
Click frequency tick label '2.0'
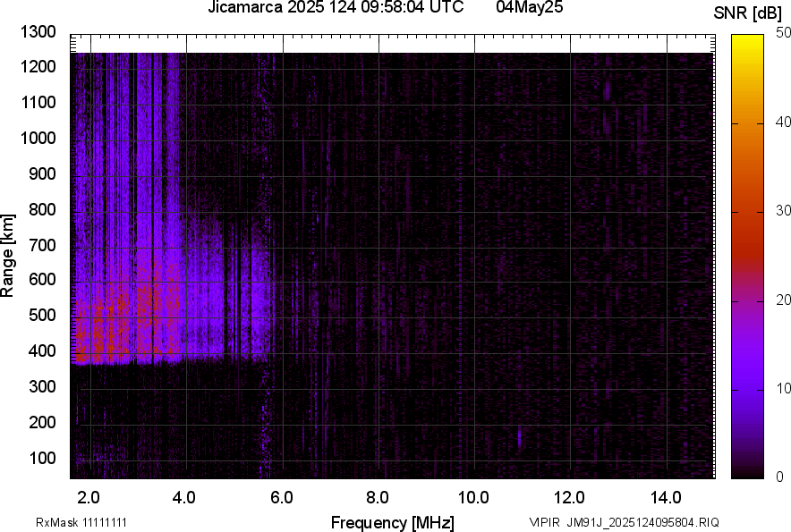[89, 498]
